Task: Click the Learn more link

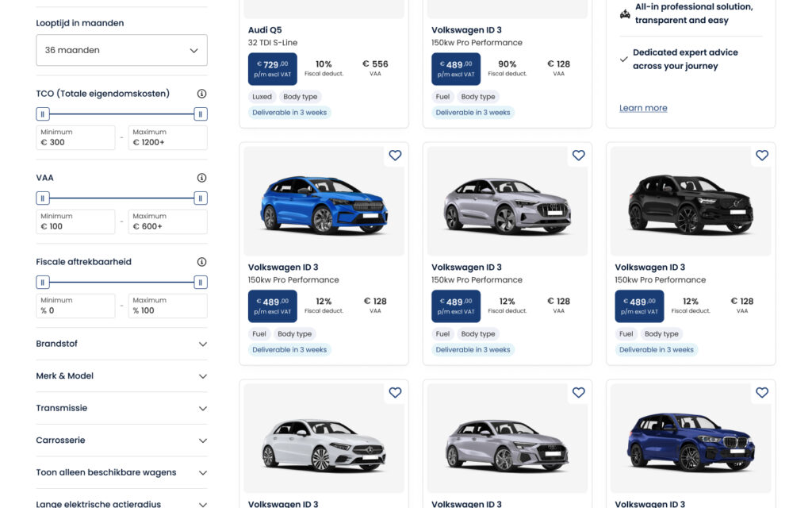Action: click(x=643, y=108)
